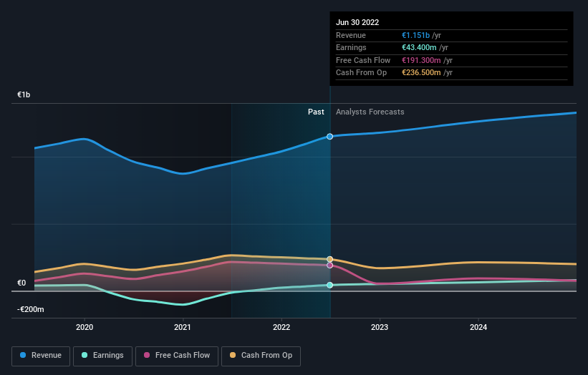Image resolution: width=588 pixels, height=375 pixels.
Task: Click the blue Revenue legend dot
Action: pyautogui.click(x=23, y=355)
